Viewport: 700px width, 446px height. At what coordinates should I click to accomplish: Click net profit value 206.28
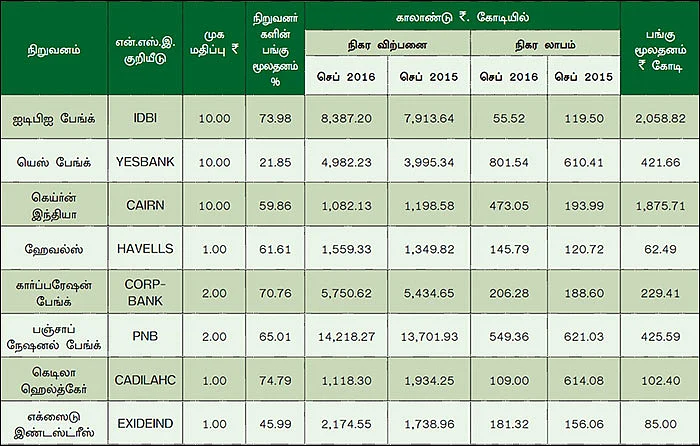point(509,293)
